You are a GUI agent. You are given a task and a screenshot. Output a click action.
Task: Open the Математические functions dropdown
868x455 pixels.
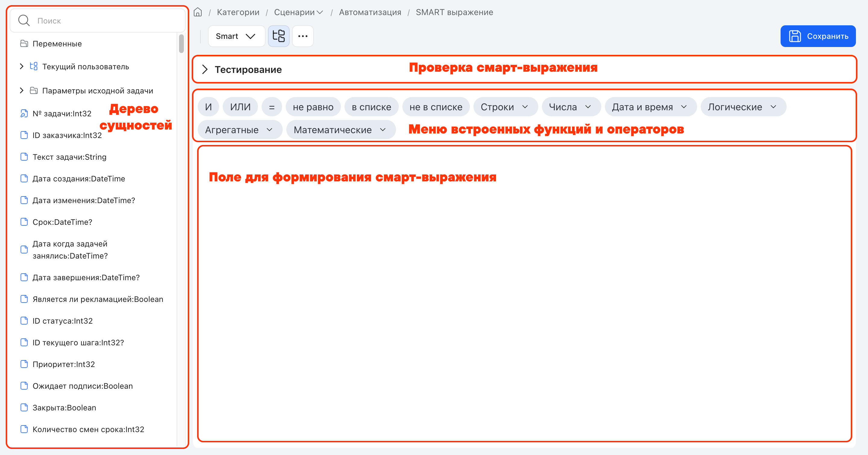(340, 130)
